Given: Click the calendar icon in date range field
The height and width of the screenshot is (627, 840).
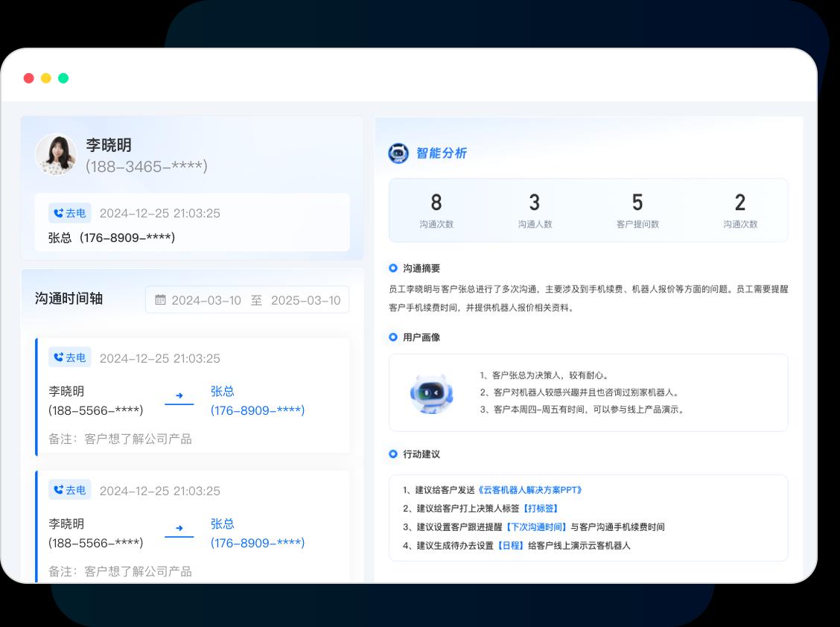Looking at the screenshot, I should [160, 299].
